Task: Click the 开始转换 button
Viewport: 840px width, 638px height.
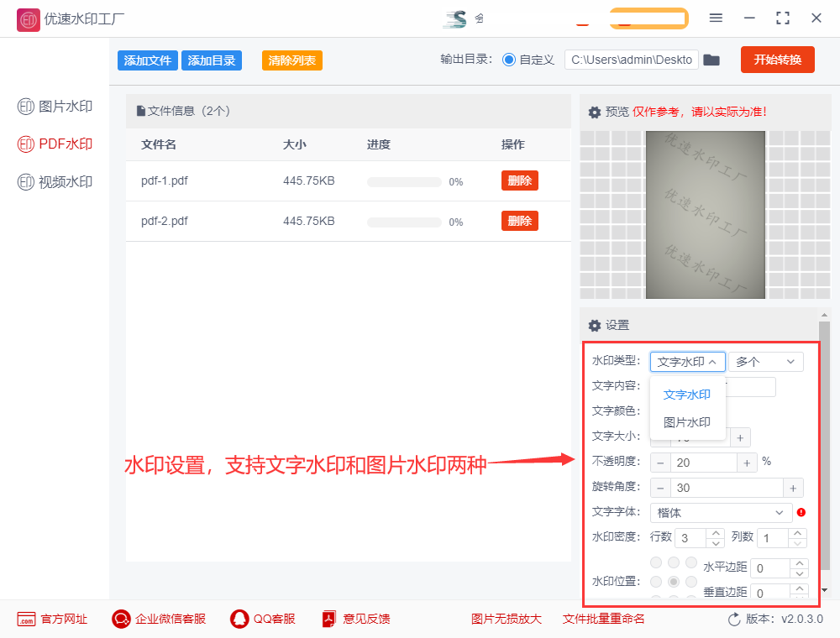Action: [777, 60]
